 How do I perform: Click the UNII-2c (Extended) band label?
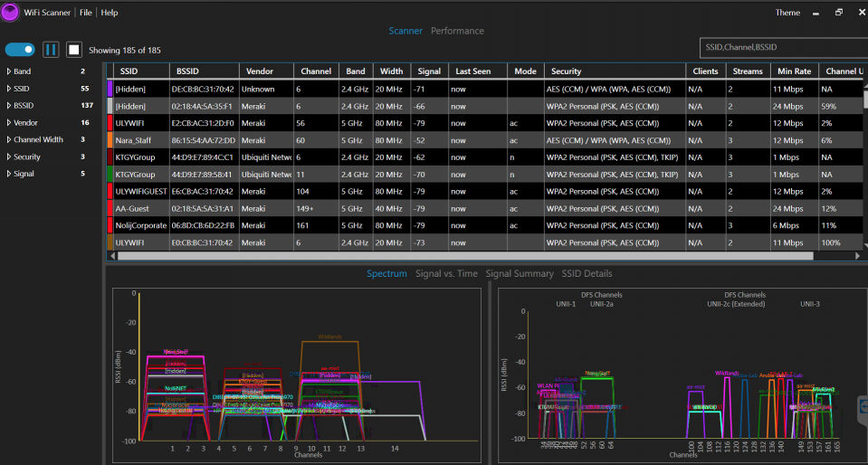coord(736,304)
